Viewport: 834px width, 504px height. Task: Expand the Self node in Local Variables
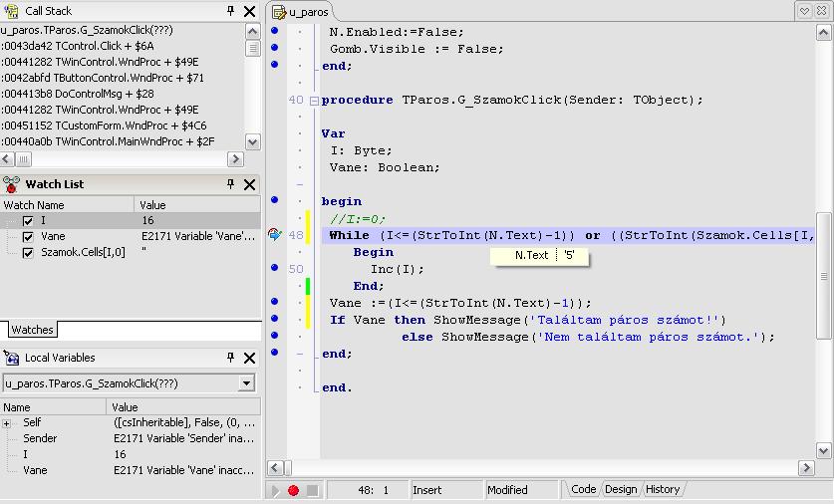tap(6, 423)
